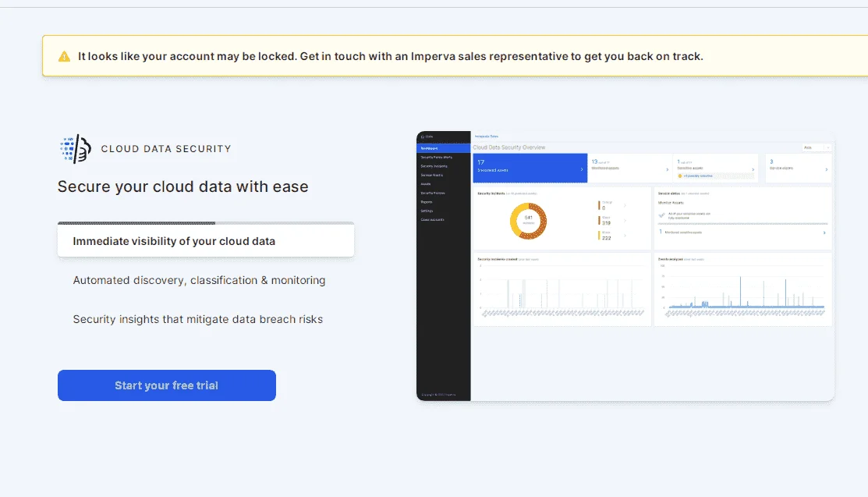Select "Security insights that mitigate data breach risks"
The image size is (868, 497).
click(197, 319)
